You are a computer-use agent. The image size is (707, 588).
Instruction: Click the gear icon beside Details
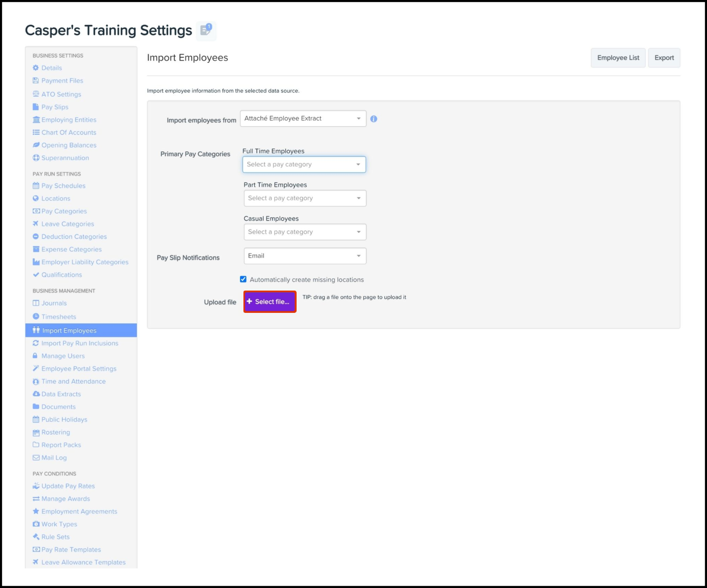click(x=36, y=68)
